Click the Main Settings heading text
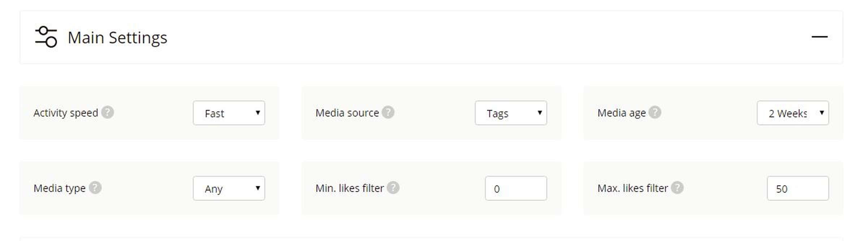 117,38
